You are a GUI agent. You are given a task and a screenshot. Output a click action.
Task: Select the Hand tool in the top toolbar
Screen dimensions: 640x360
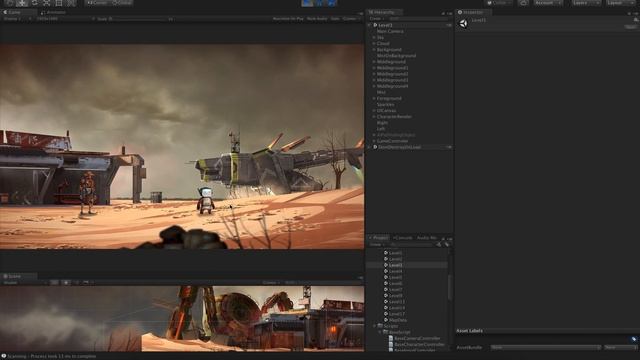click(x=10, y=3)
